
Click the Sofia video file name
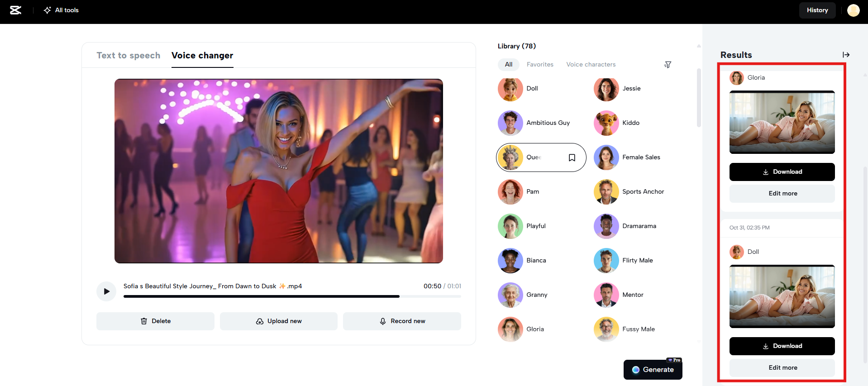pyautogui.click(x=213, y=286)
